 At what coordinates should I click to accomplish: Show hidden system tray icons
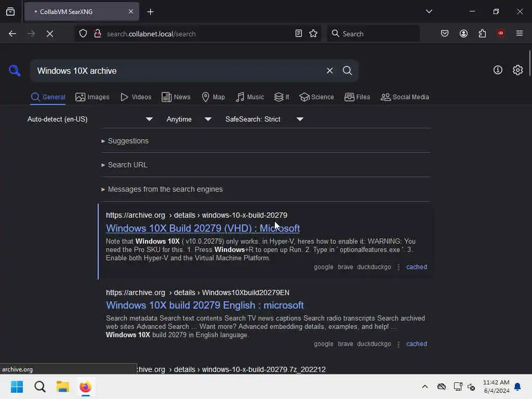coord(425,387)
